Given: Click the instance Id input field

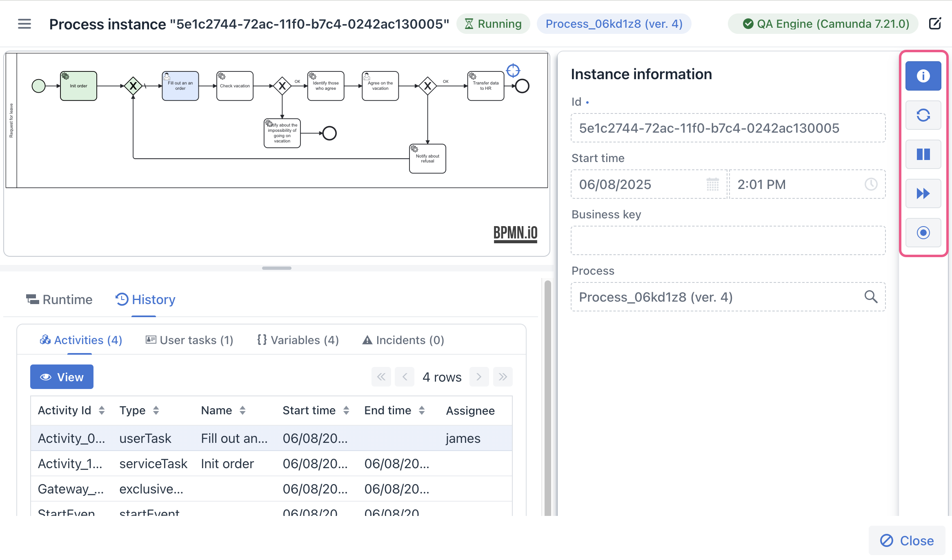Looking at the screenshot, I should tap(728, 128).
